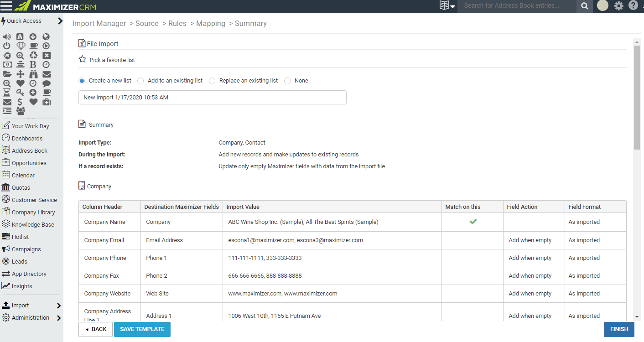
Task: Click the diamond quick access icon
Action: point(21,46)
